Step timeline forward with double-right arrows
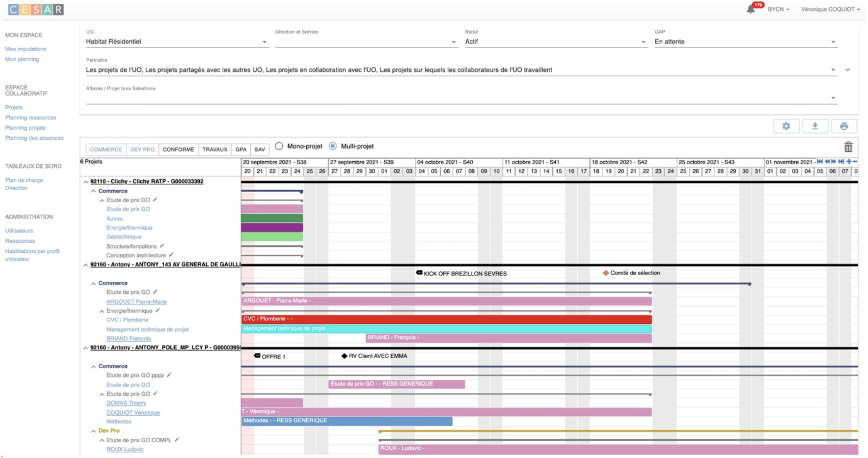This screenshot has height=458, width=868. (x=834, y=161)
